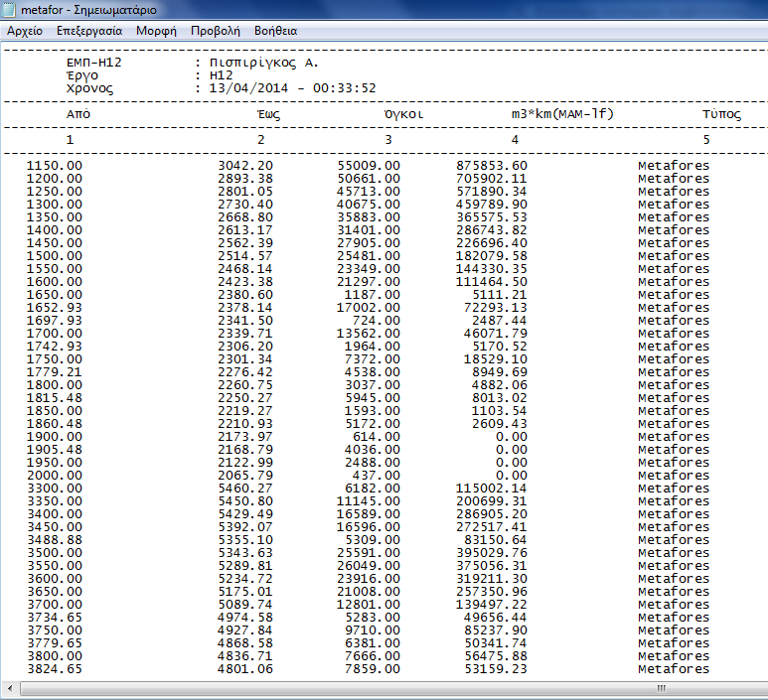Click the column header Τύπος

[x=721, y=114]
